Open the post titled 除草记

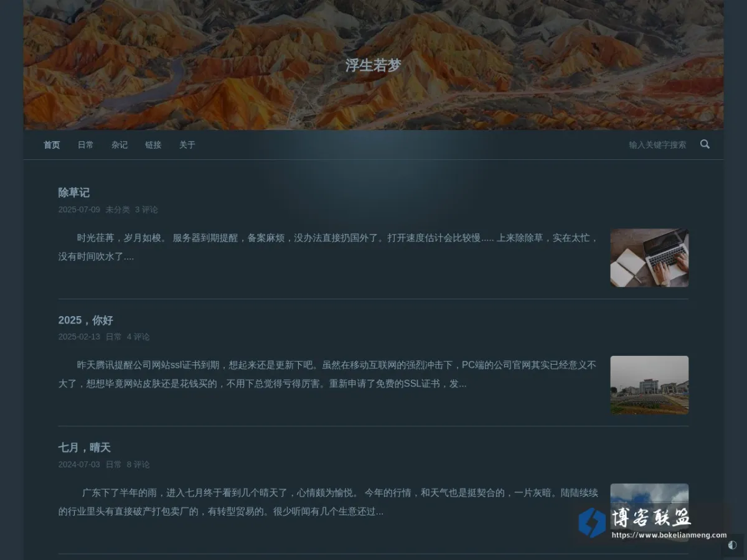click(x=74, y=193)
